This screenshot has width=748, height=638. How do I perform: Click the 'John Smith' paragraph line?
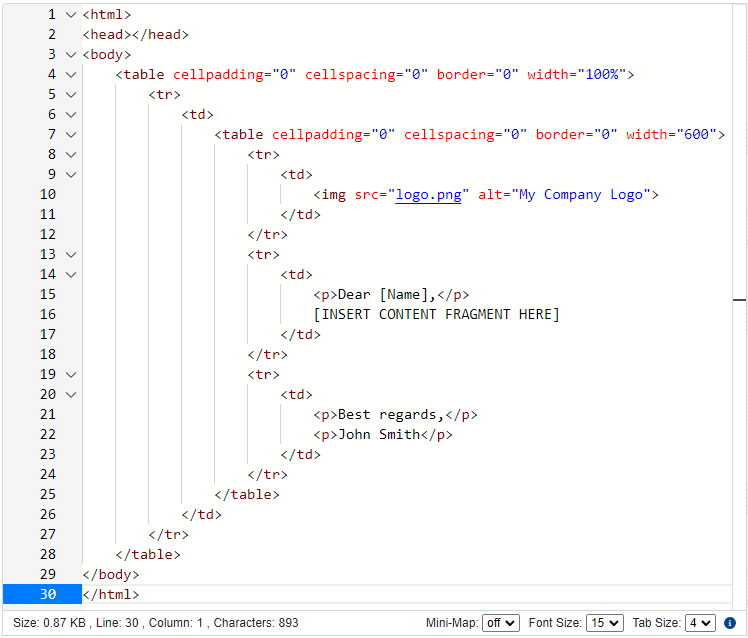pos(383,435)
